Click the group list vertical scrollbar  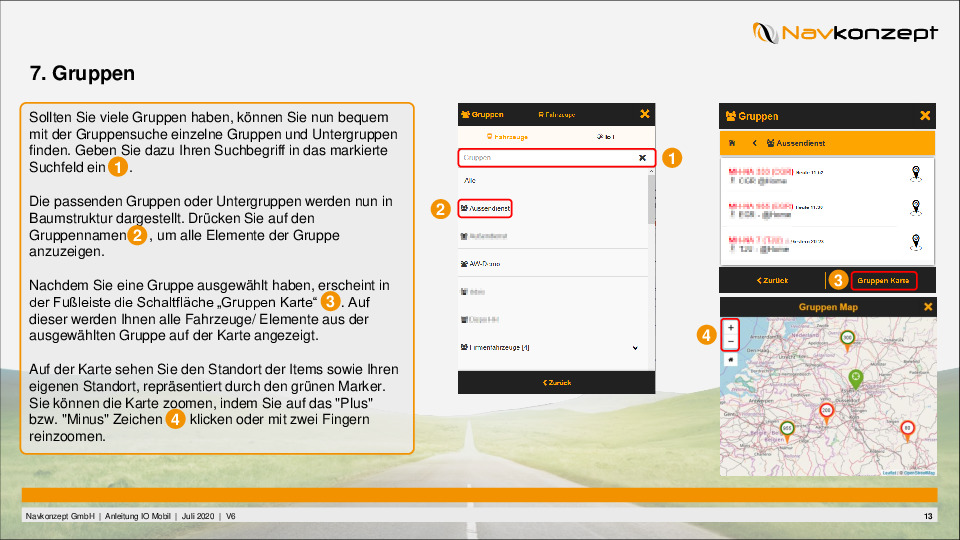pyautogui.click(x=651, y=199)
